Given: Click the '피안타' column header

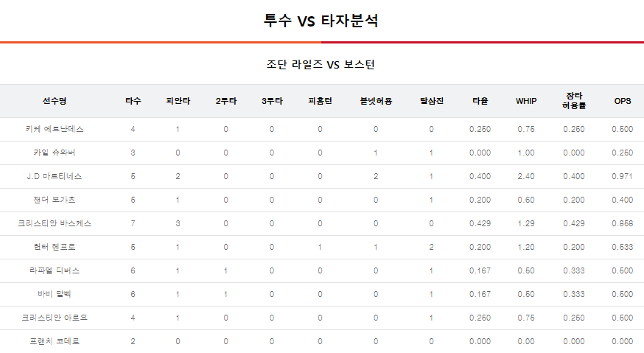Looking at the screenshot, I should (178, 101).
